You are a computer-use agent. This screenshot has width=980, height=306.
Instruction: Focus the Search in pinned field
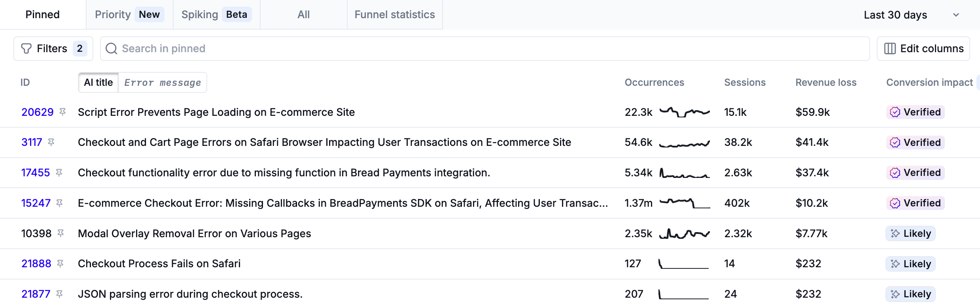pos(490,49)
